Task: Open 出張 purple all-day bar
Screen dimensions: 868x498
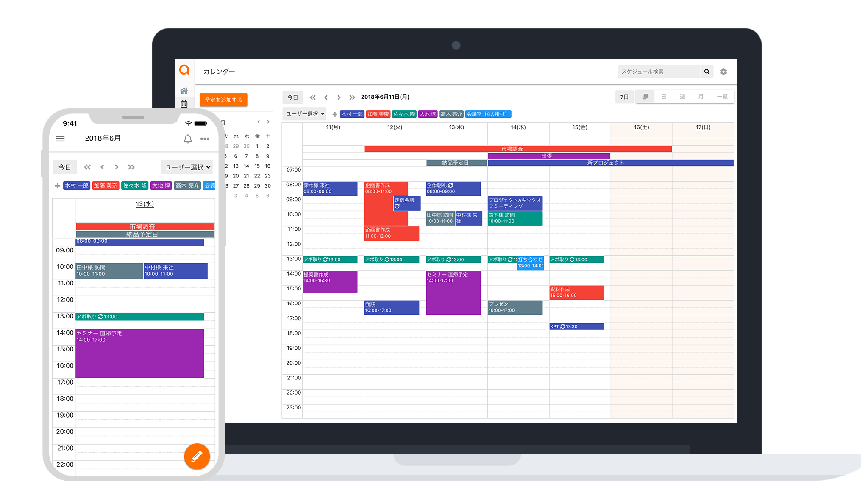Action: [x=549, y=156]
